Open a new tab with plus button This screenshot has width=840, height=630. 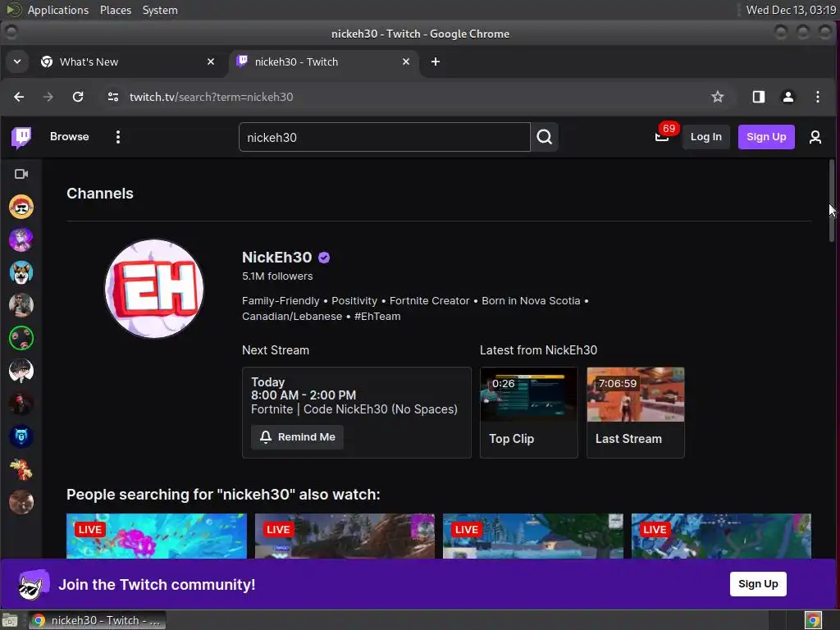coord(436,62)
